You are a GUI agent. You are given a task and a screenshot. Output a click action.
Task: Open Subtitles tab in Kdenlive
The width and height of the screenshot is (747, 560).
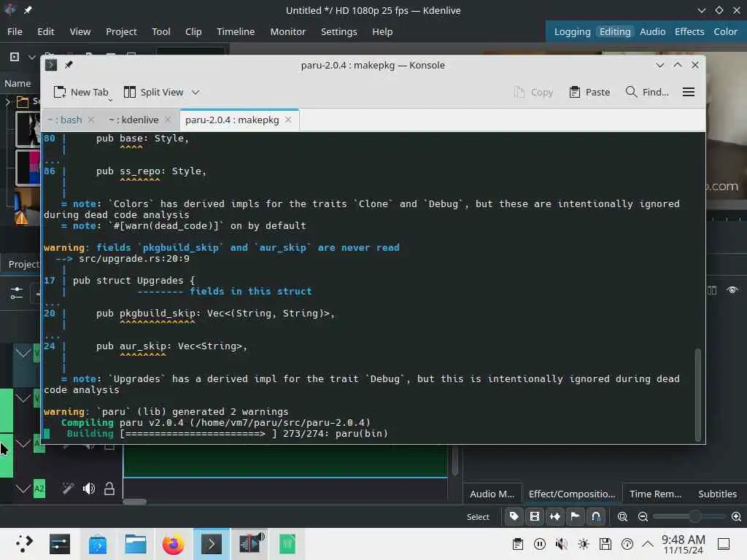tap(717, 494)
